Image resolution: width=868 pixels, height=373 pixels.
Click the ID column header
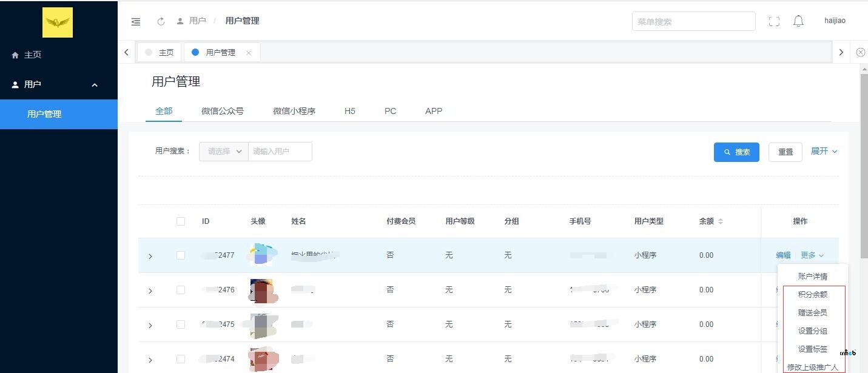click(x=206, y=221)
